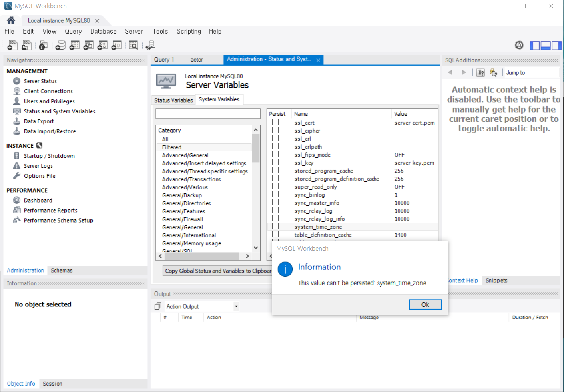The width and height of the screenshot is (564, 392).
Task: Switch to the Query 1 tab
Action: [164, 60]
